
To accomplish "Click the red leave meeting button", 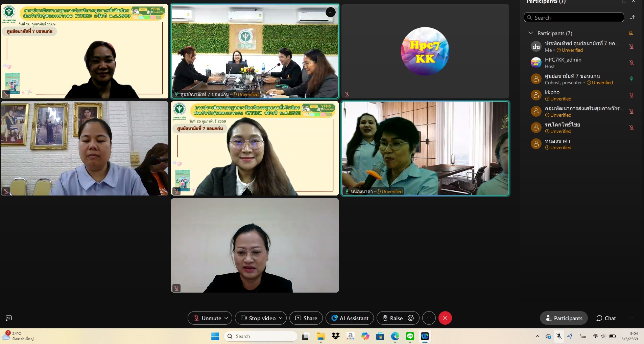I will [x=445, y=318].
